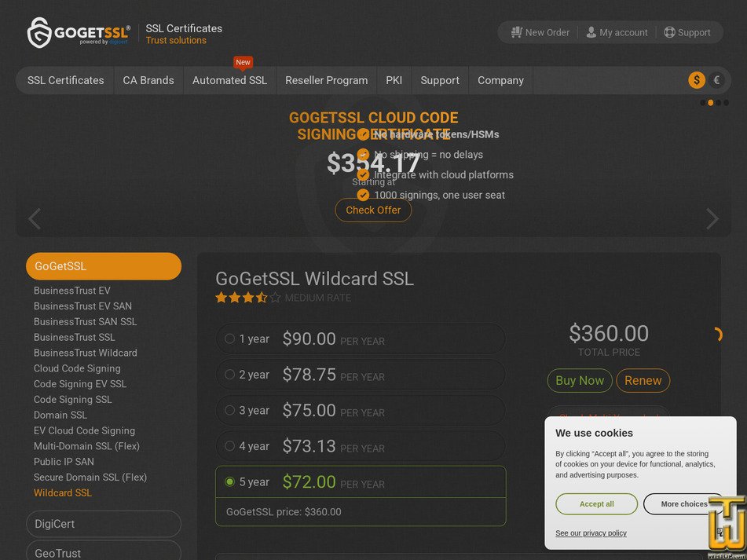The width and height of the screenshot is (747, 560).
Task: Click the star rating icons
Action: 247,298
